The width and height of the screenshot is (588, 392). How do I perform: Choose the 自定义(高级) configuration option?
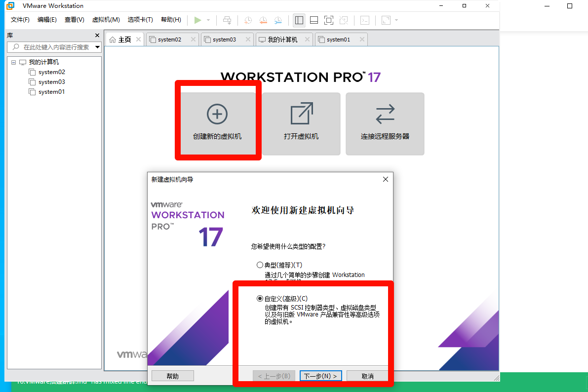[260, 298]
